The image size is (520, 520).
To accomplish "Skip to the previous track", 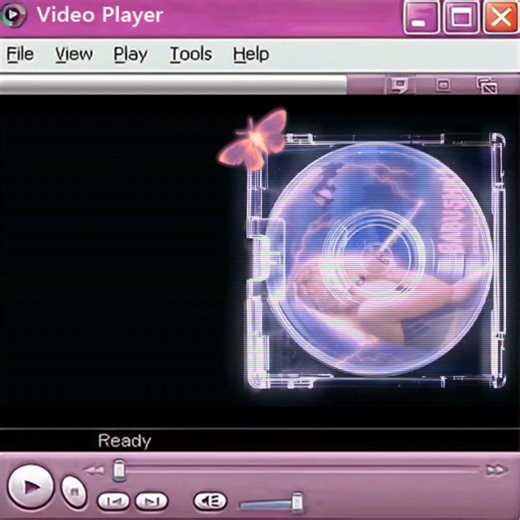I will pos(113,501).
